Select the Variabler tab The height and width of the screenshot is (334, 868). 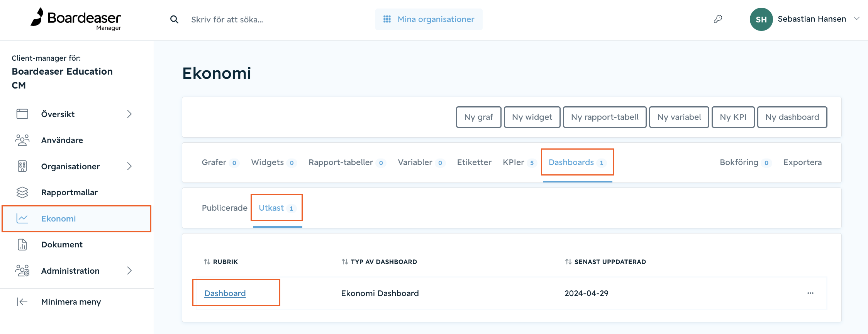(421, 162)
